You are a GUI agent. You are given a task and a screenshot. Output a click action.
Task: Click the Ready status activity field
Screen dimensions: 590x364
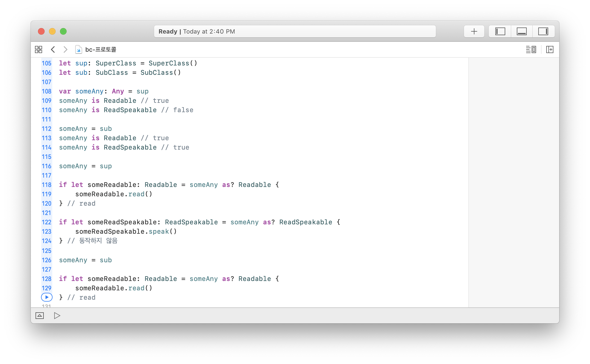click(x=294, y=31)
